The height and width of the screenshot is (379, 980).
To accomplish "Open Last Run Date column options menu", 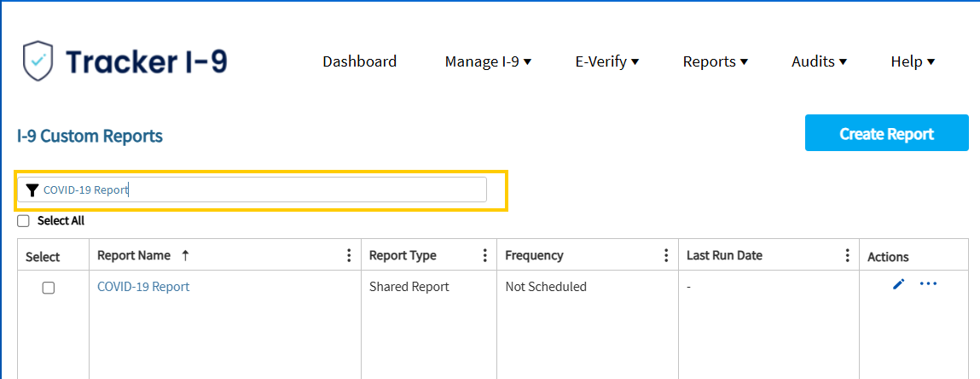I will click(847, 255).
